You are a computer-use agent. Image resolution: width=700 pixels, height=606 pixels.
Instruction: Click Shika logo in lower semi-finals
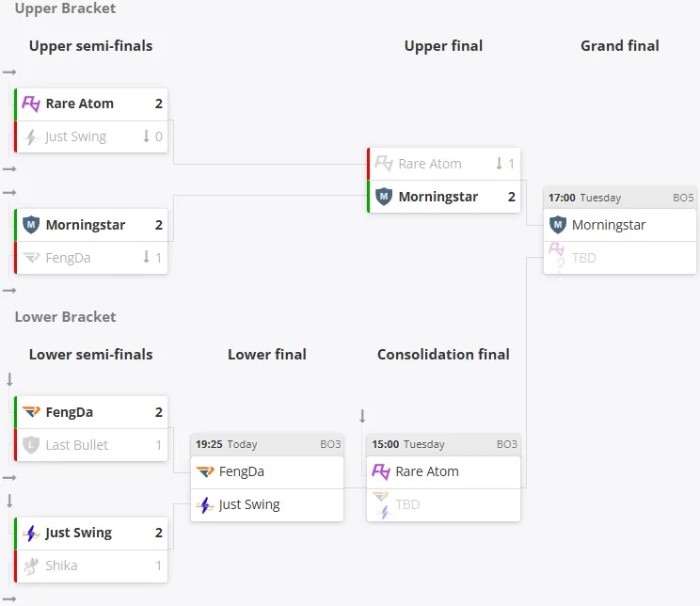point(31,566)
